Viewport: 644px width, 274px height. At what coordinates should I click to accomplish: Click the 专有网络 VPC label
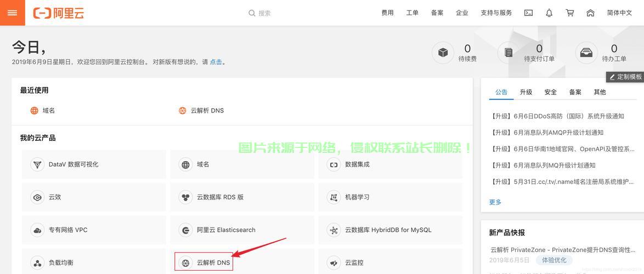(68, 230)
